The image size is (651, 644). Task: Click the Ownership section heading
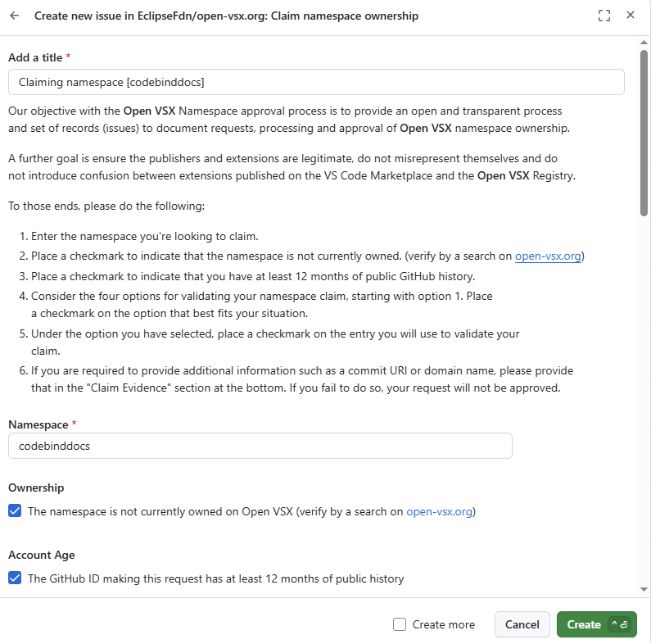click(36, 488)
